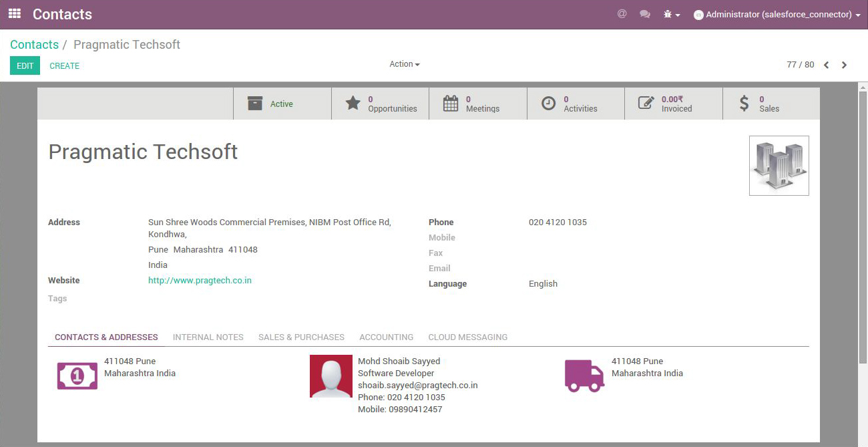Switch to Cloud Messaging tab
The height and width of the screenshot is (447, 868).
(x=468, y=337)
